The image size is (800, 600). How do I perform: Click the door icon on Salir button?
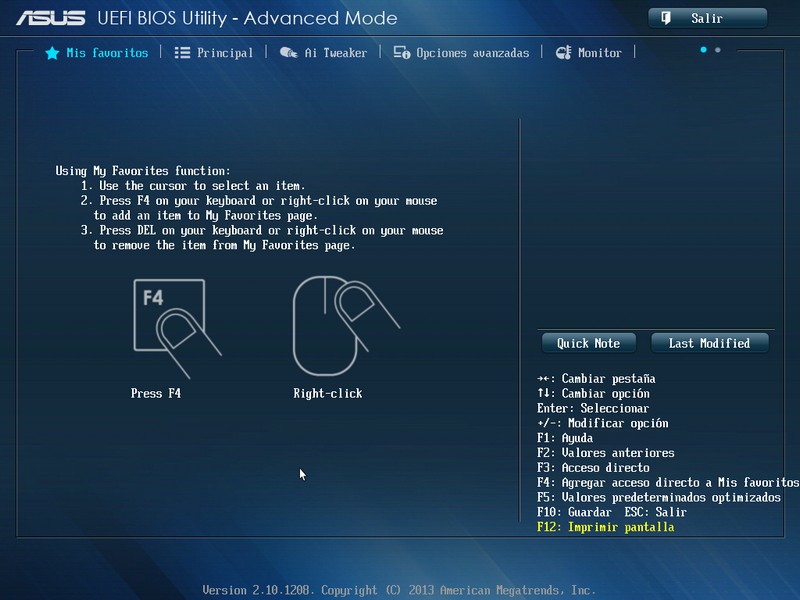click(x=665, y=18)
